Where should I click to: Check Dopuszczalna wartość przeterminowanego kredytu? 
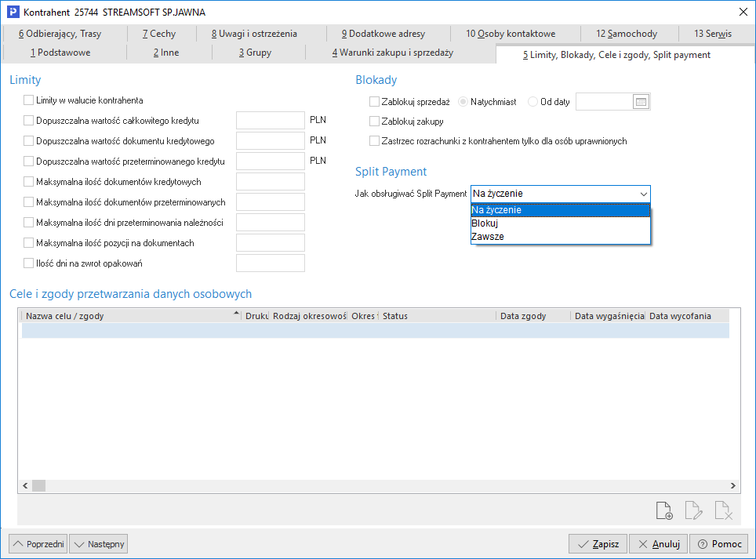(28, 161)
